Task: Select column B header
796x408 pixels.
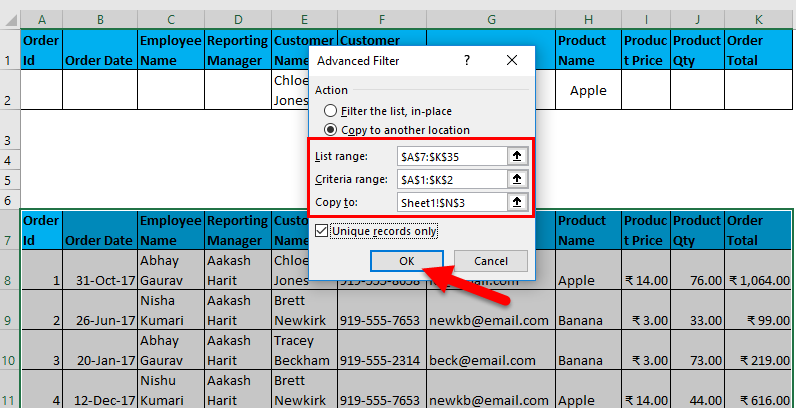Action: coord(100,20)
